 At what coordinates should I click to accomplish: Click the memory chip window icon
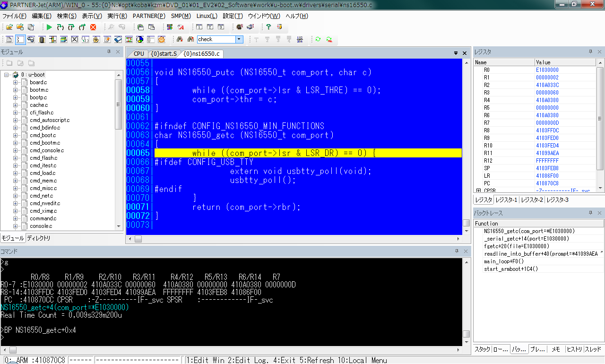[42, 40]
